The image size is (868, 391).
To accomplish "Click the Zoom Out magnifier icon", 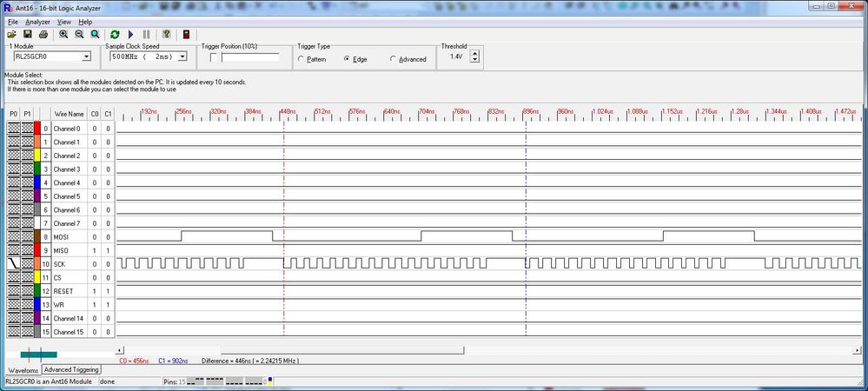I will [79, 35].
